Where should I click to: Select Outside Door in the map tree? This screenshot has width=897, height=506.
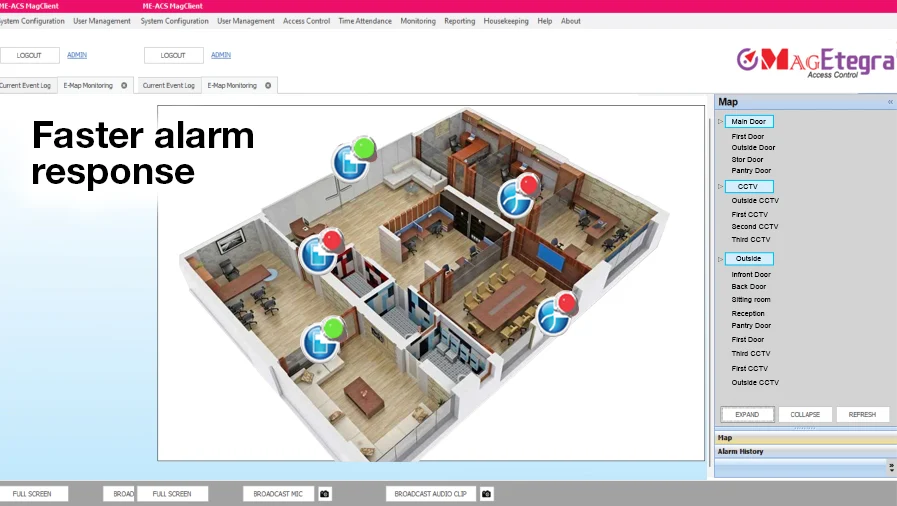tap(753, 148)
